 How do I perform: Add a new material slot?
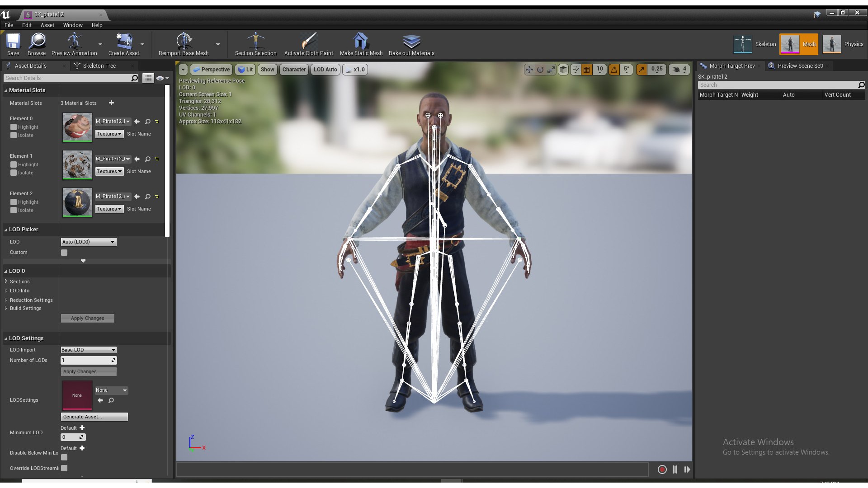pyautogui.click(x=111, y=103)
